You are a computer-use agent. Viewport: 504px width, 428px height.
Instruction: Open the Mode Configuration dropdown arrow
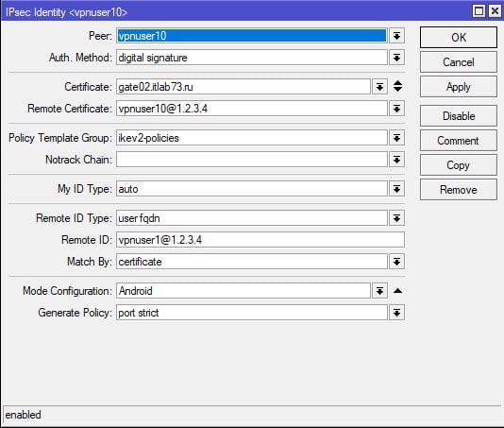point(379,291)
